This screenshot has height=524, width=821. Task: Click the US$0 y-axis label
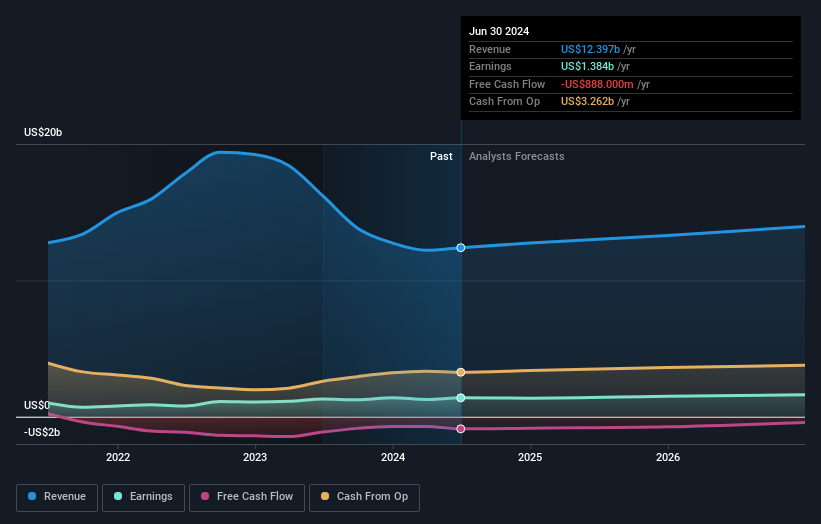click(37, 405)
